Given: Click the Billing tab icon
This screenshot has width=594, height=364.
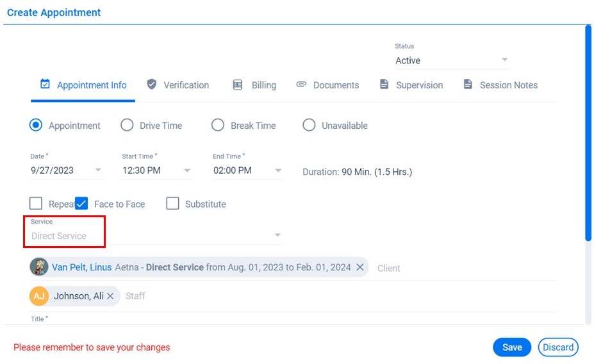Looking at the screenshot, I should point(238,85).
